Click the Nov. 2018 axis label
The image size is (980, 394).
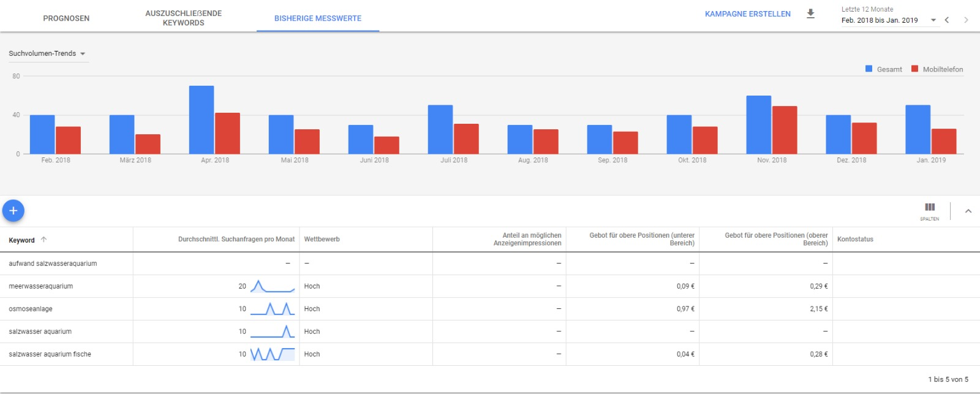click(x=772, y=160)
